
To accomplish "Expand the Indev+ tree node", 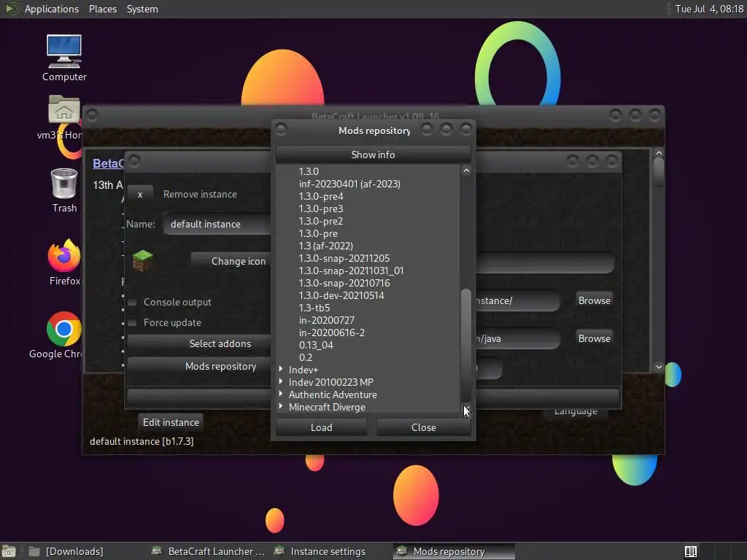I will [x=281, y=370].
